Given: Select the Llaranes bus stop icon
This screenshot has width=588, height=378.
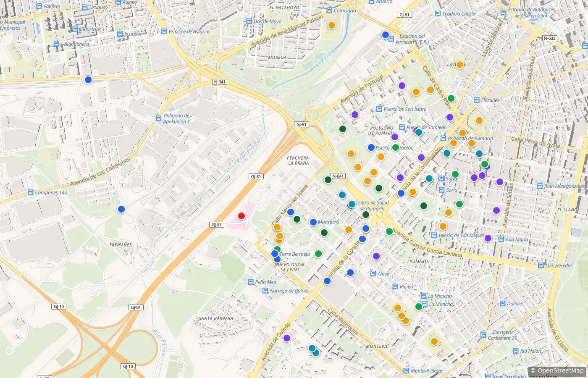Looking at the screenshot, I should click(x=477, y=100).
